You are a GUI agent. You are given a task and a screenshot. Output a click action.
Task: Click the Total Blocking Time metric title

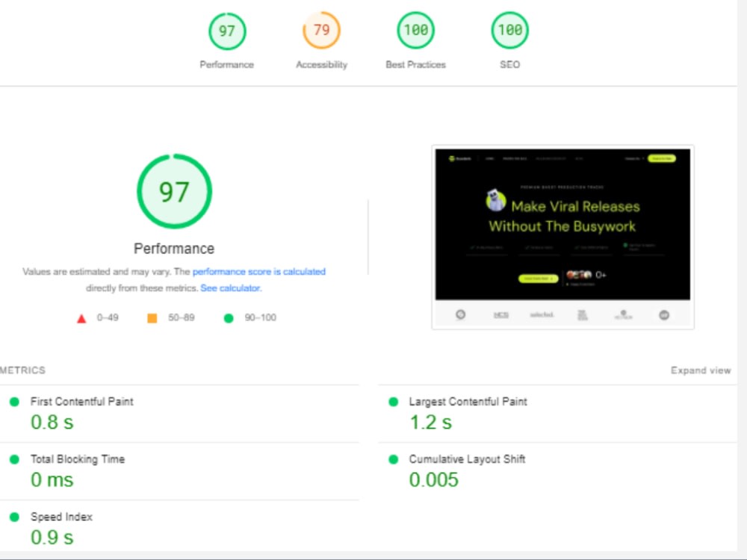[x=78, y=459]
